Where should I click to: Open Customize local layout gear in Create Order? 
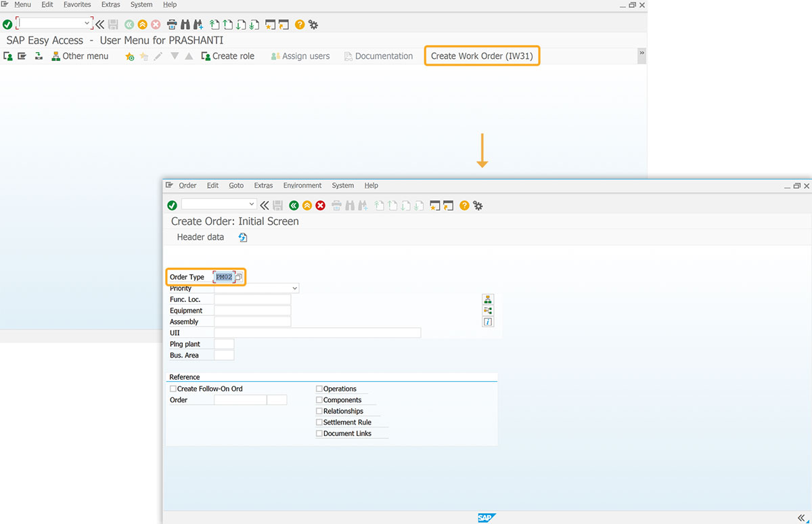(478, 205)
